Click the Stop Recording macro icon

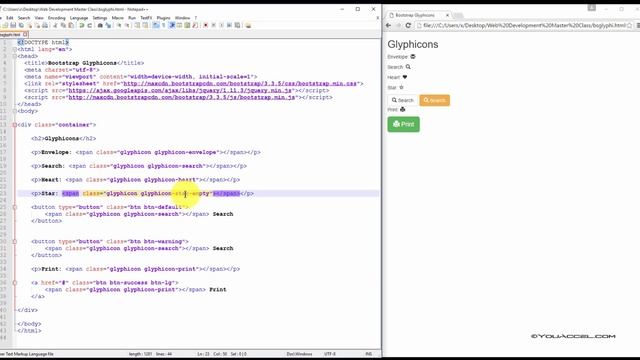(213, 25)
